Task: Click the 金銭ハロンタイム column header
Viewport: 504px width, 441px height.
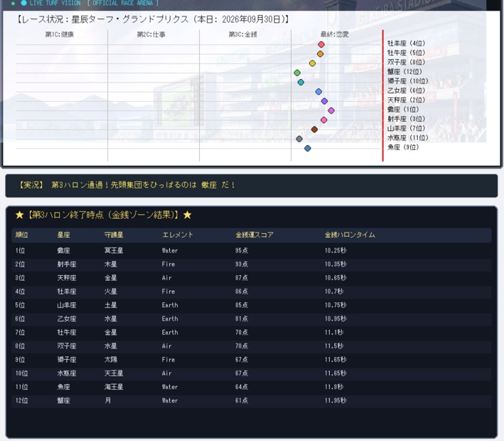Action: 350,235
